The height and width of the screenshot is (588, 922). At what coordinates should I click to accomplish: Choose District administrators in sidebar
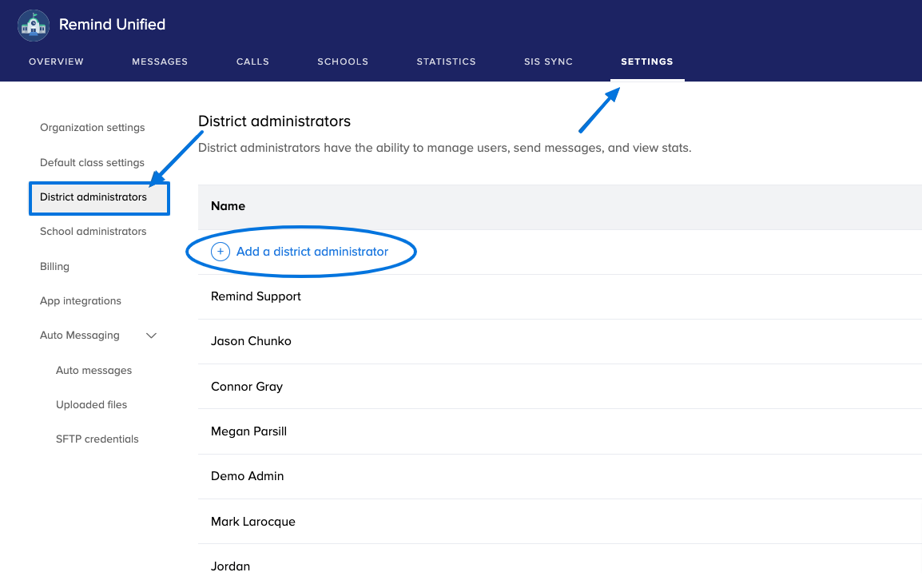(x=93, y=197)
